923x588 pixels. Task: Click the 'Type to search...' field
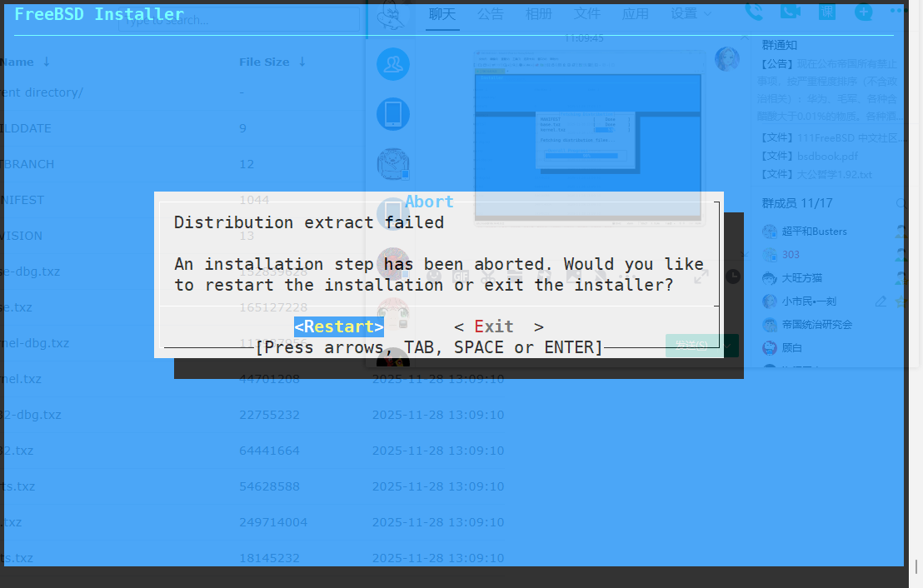coord(238,19)
